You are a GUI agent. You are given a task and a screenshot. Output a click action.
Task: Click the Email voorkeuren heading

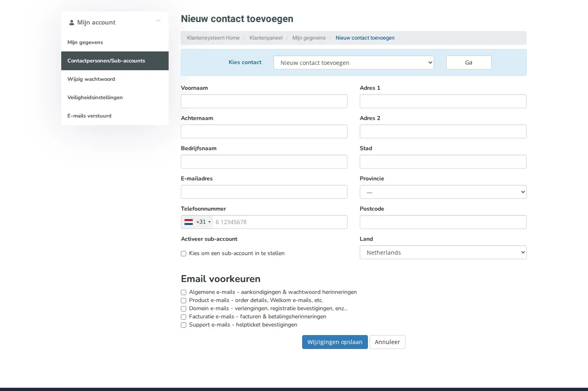(x=220, y=279)
